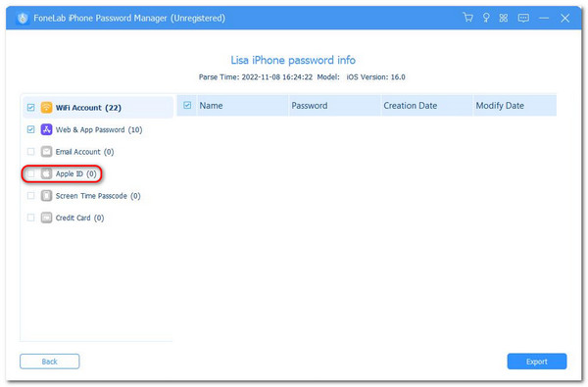
Task: Click the purple Web & App Password icon
Action: pos(46,129)
